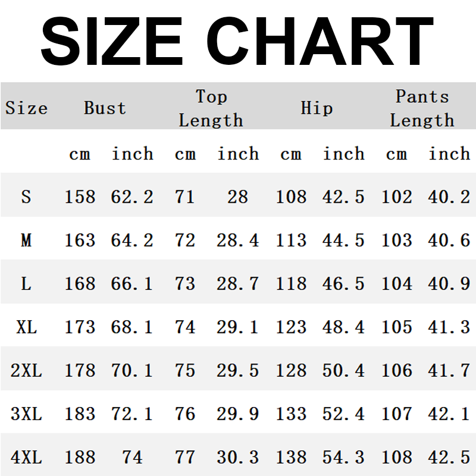
Task: Click the 28.4 top length value
Action: 237,240
